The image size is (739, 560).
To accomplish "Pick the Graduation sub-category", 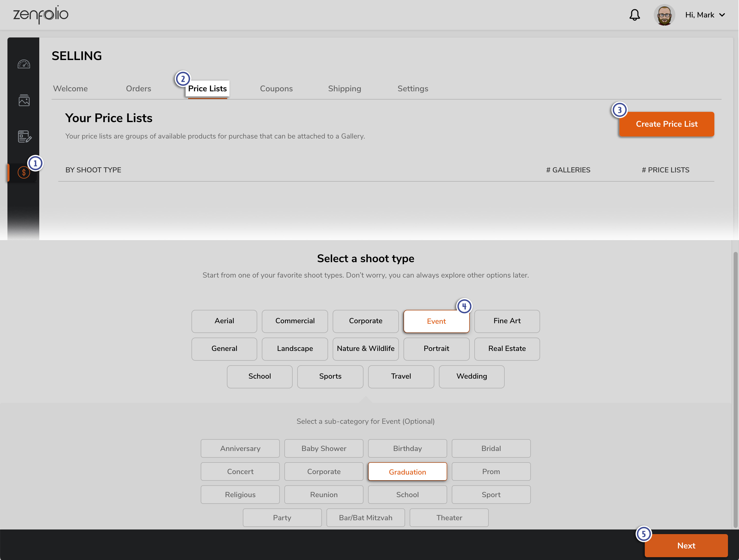I will click(407, 472).
